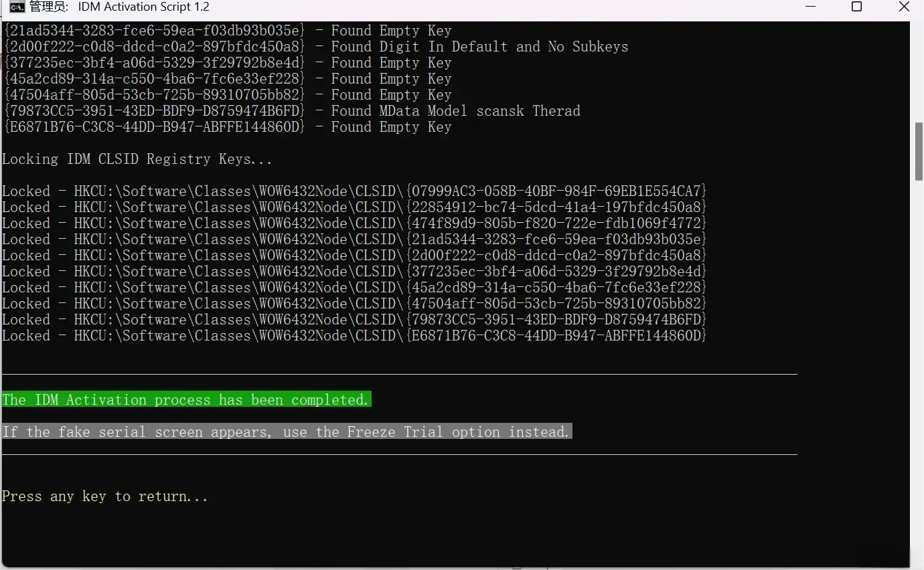Click the '{377235ec-...} - Found Empty Key' line
This screenshot has width=924, height=570.
[228, 63]
